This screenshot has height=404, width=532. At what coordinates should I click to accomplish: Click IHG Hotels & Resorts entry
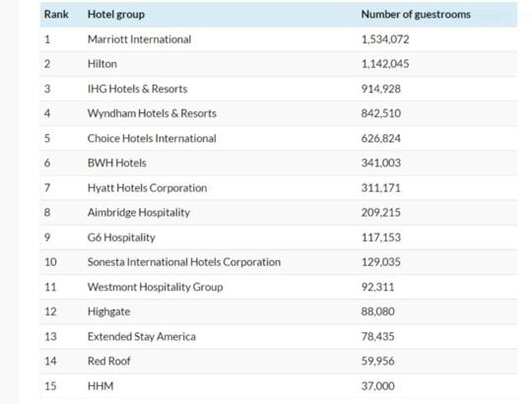click(x=137, y=89)
